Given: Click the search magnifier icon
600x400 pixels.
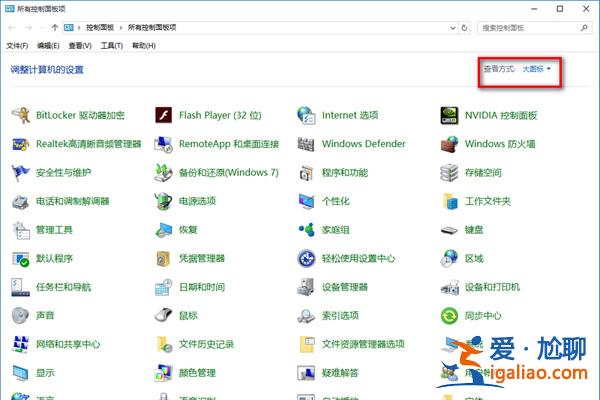Looking at the screenshot, I should [x=584, y=28].
